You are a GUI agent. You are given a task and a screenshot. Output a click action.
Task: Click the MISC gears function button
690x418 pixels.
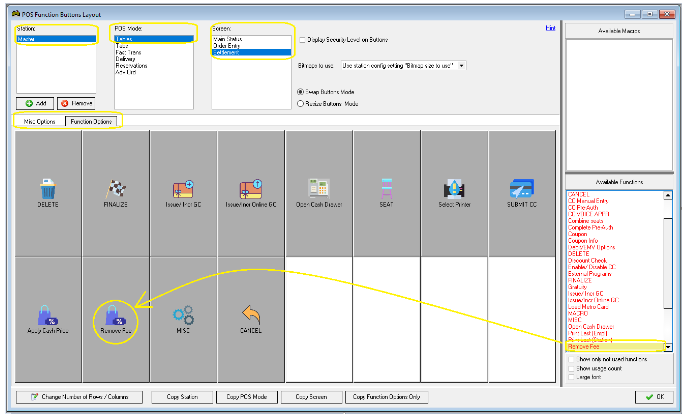183,318
